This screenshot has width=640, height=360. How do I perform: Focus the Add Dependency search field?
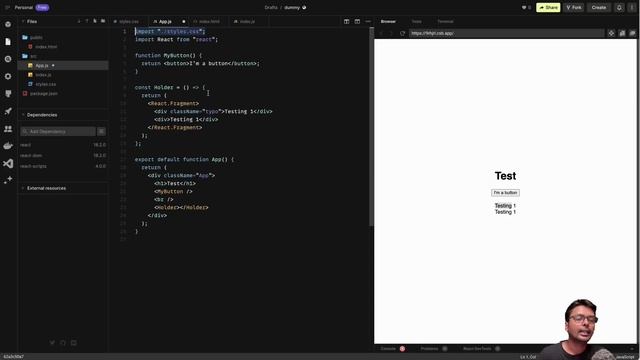(x=58, y=131)
